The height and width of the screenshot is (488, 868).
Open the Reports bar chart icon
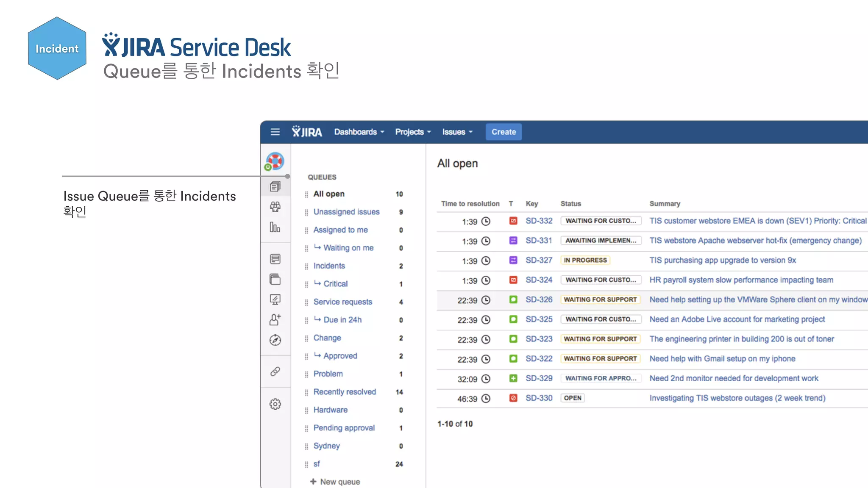pos(275,227)
